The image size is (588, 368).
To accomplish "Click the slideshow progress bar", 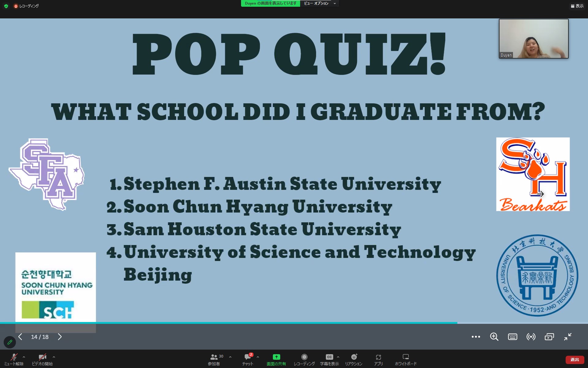I will point(294,323).
